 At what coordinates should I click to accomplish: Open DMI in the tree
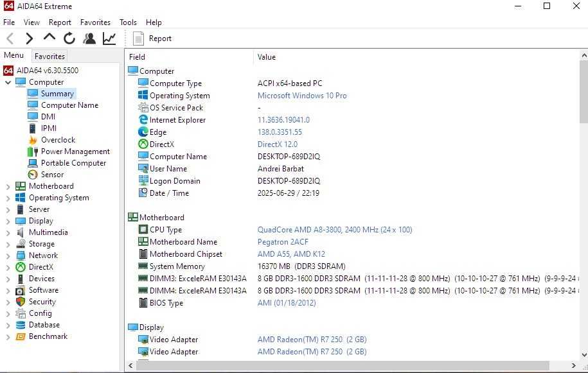(x=48, y=116)
